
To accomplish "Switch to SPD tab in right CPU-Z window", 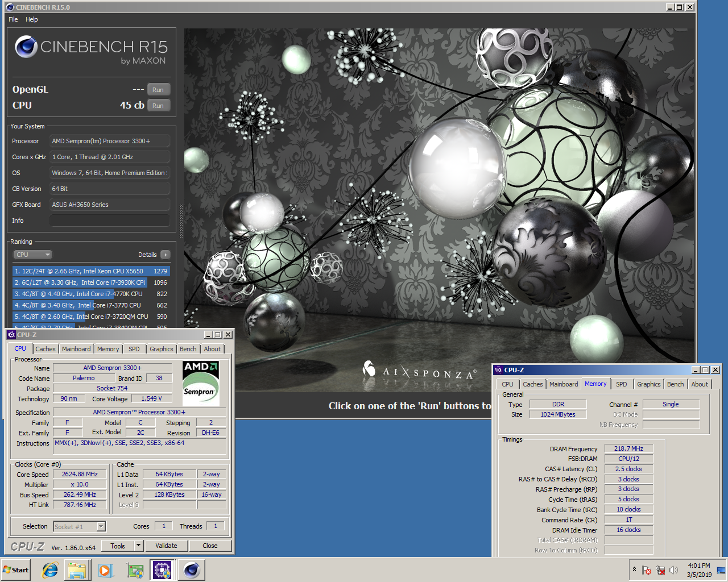I will coord(622,384).
